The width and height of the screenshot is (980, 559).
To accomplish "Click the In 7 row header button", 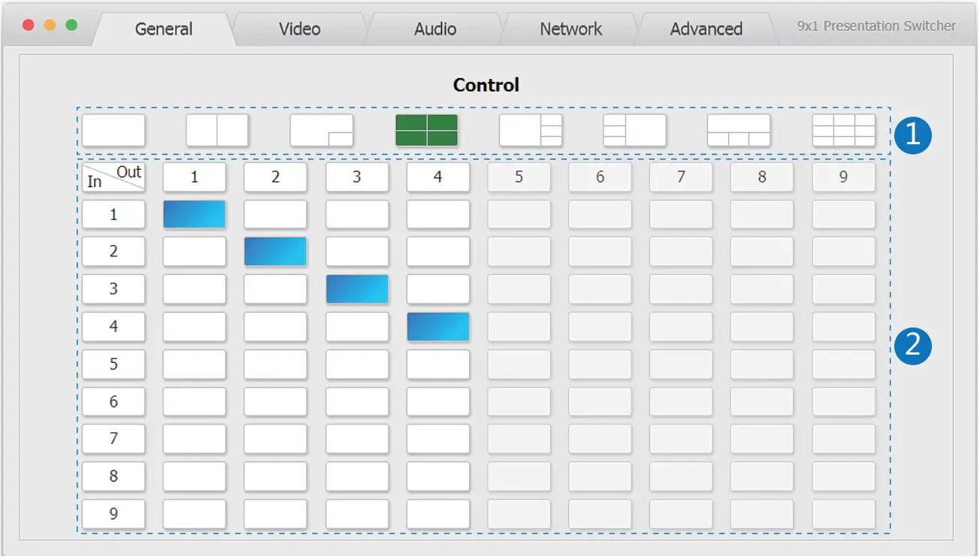I will coord(113,438).
